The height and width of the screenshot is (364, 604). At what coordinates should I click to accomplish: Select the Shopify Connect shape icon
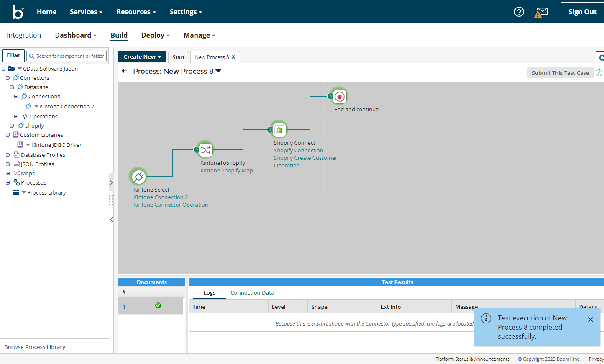279,130
